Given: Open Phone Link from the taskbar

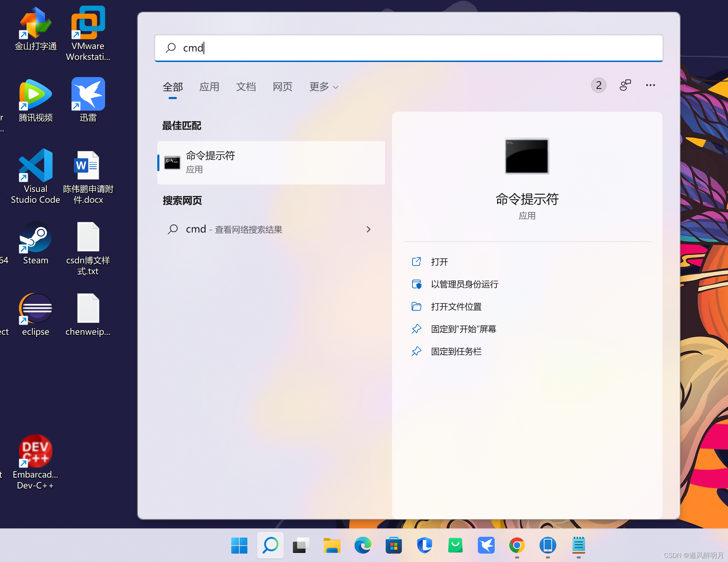Looking at the screenshot, I should coord(547,545).
